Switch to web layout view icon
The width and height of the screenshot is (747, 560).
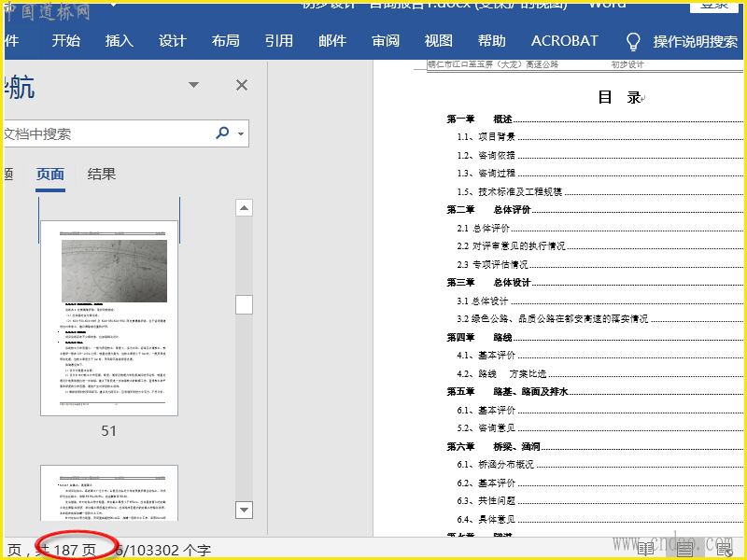(x=725, y=549)
